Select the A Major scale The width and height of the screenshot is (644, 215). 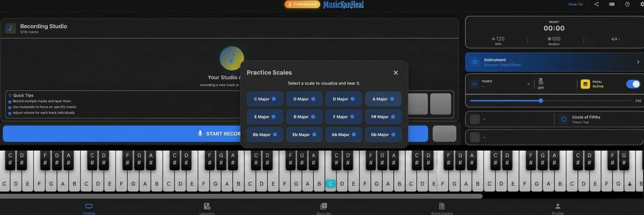383,99
